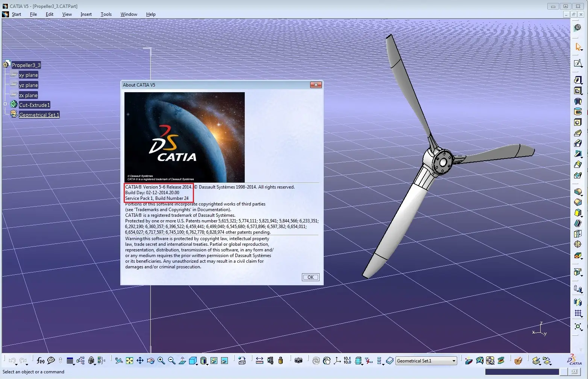Click the Sketch tool icon
Screen dimensions: 588x379
pos(578,63)
